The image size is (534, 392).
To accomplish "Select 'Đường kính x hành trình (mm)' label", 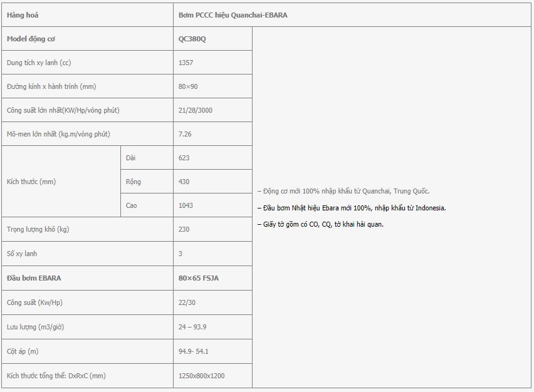I will pos(51,86).
